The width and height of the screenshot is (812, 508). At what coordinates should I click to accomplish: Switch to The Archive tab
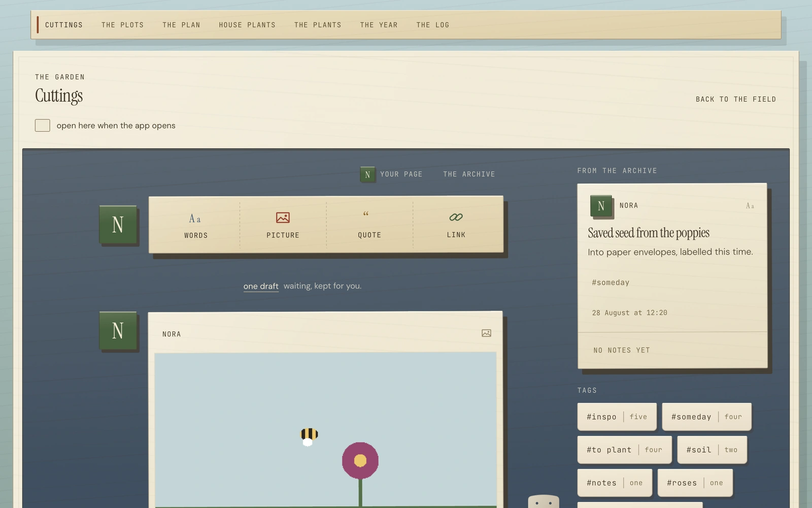pyautogui.click(x=469, y=174)
